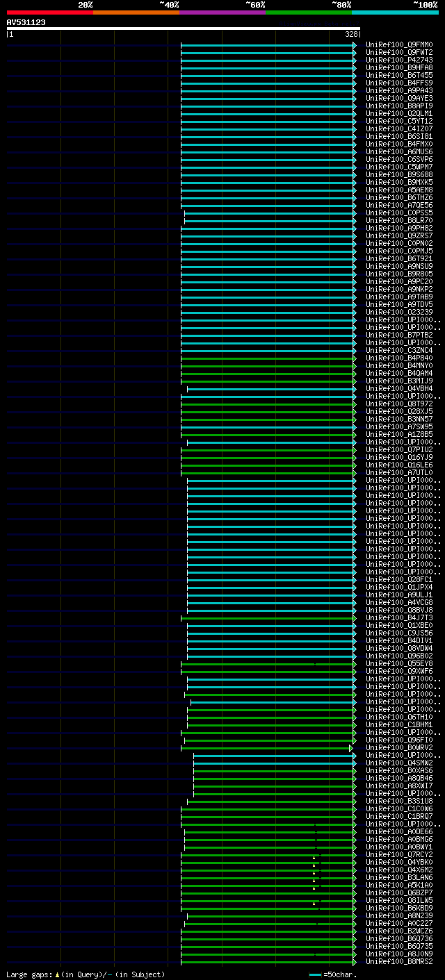Select the UniRef100_A9NKP2 label
This screenshot has height=980, width=445.
point(399,290)
